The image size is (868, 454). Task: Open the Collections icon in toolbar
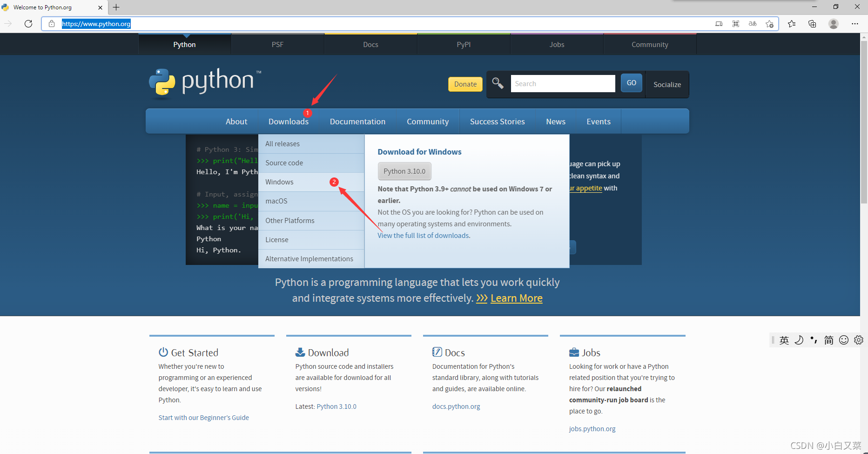(x=812, y=24)
